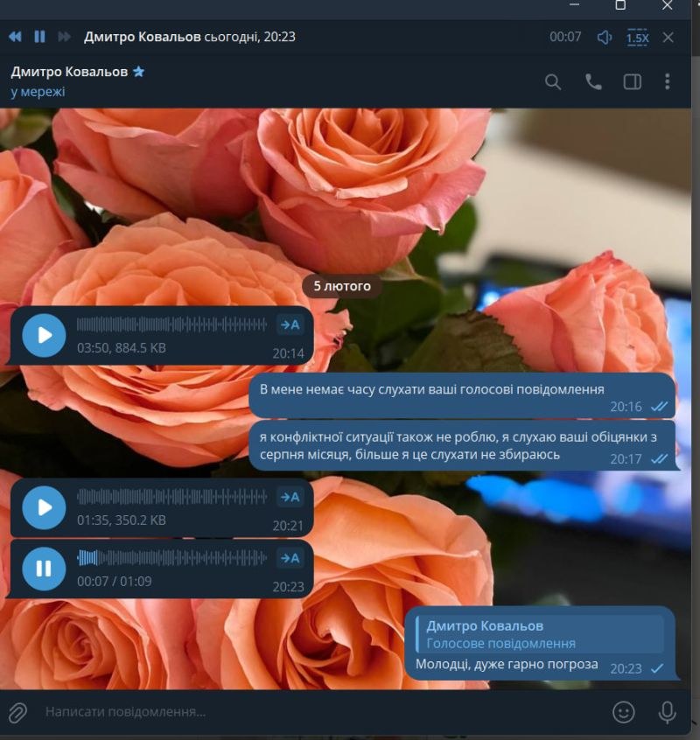Open the emoji picker
The image size is (700, 740).
(x=623, y=712)
